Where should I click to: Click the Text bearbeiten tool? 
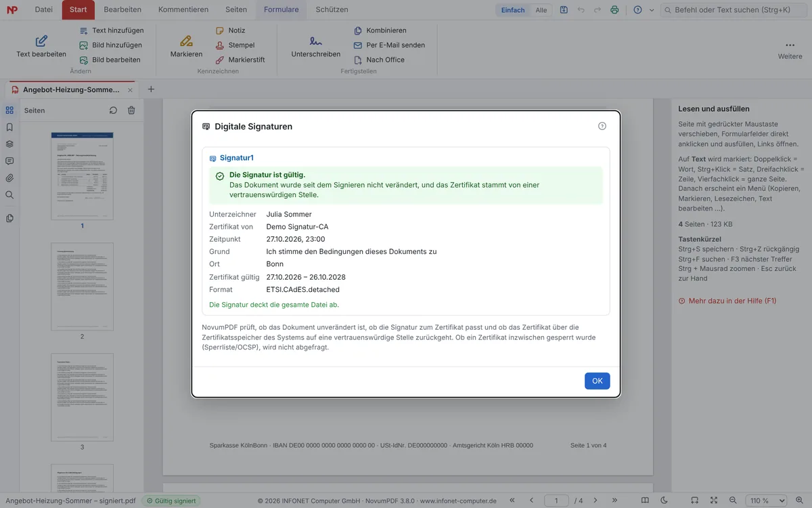pyautogui.click(x=41, y=46)
